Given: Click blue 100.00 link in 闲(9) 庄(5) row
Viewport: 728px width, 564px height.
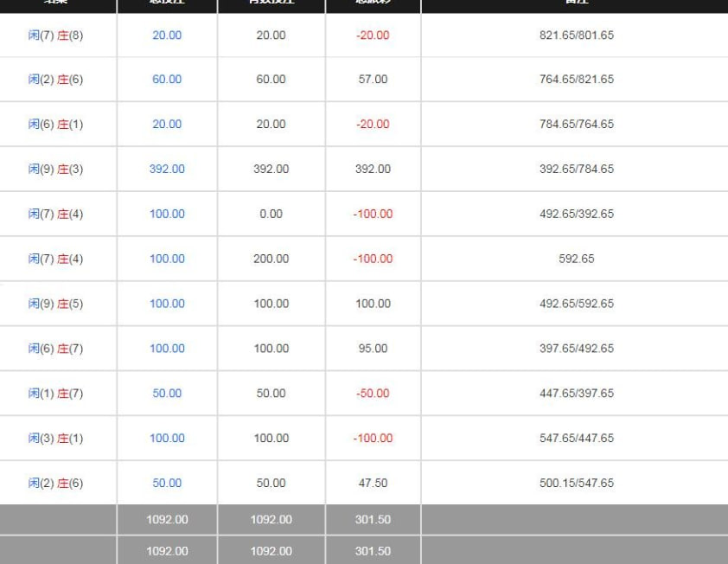Looking at the screenshot, I should point(167,304).
